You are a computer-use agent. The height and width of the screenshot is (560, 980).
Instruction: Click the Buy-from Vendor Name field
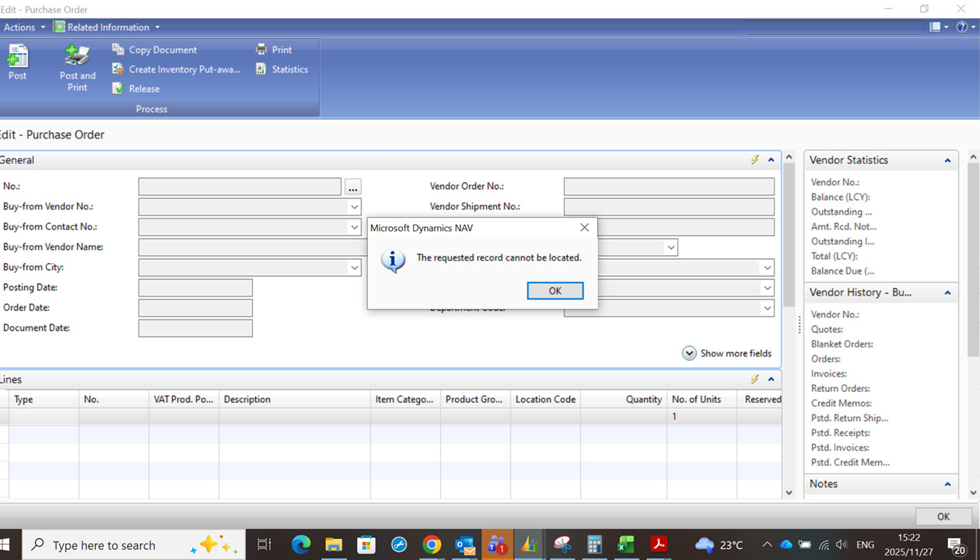click(253, 247)
